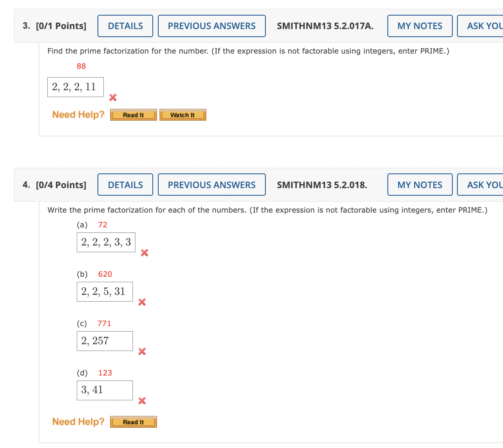This screenshot has height=448, width=503.
Task: Click the red number 88
Action: pos(81,66)
